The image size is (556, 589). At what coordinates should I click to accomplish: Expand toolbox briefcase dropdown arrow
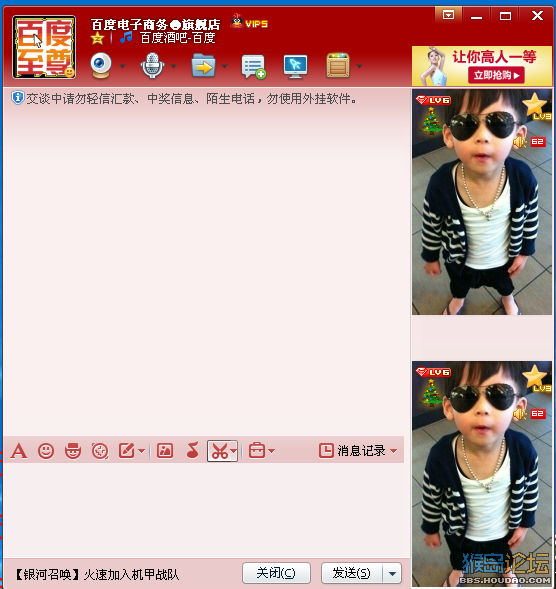[x=272, y=451]
